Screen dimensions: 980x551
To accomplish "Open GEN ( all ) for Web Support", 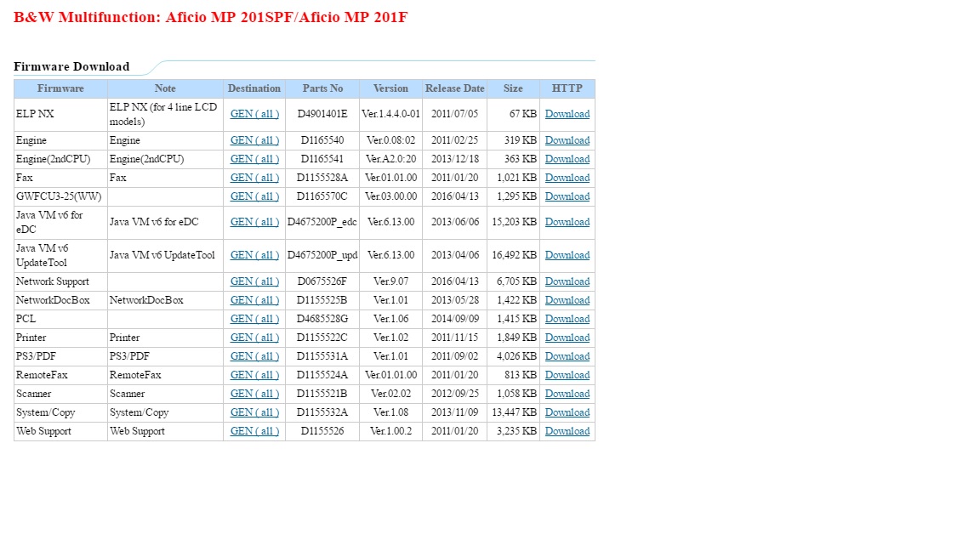I will point(254,431).
